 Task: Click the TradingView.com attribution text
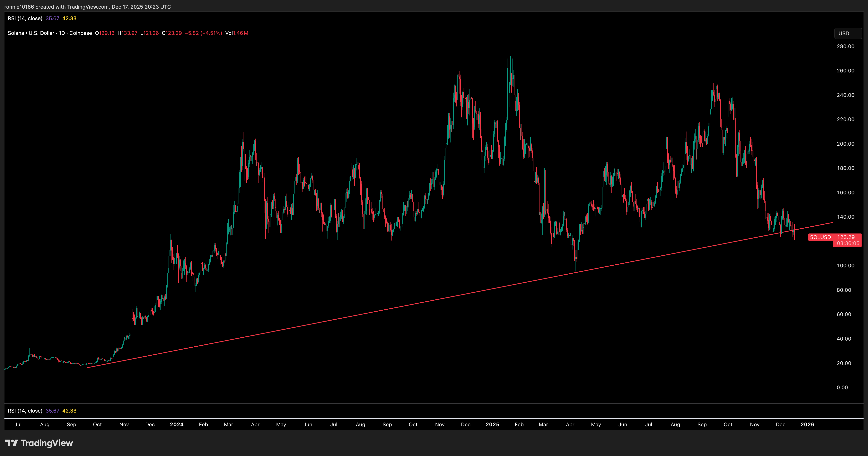[86, 7]
